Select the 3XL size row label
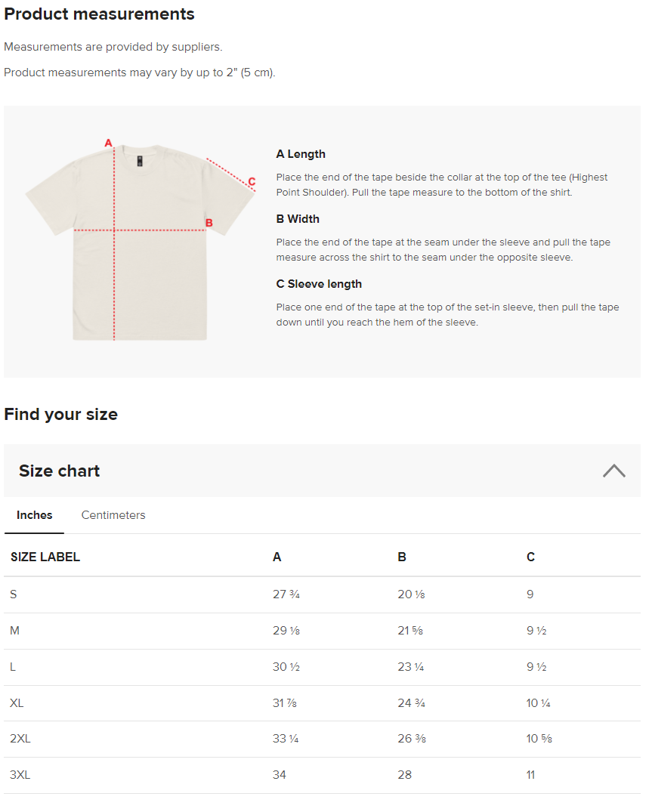The image size is (652, 812). 20,775
